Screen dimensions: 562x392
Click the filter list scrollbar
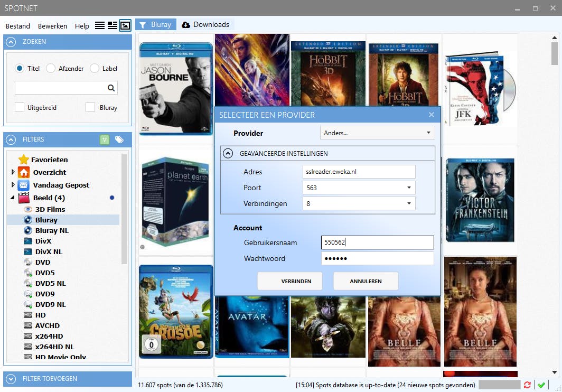click(x=124, y=209)
